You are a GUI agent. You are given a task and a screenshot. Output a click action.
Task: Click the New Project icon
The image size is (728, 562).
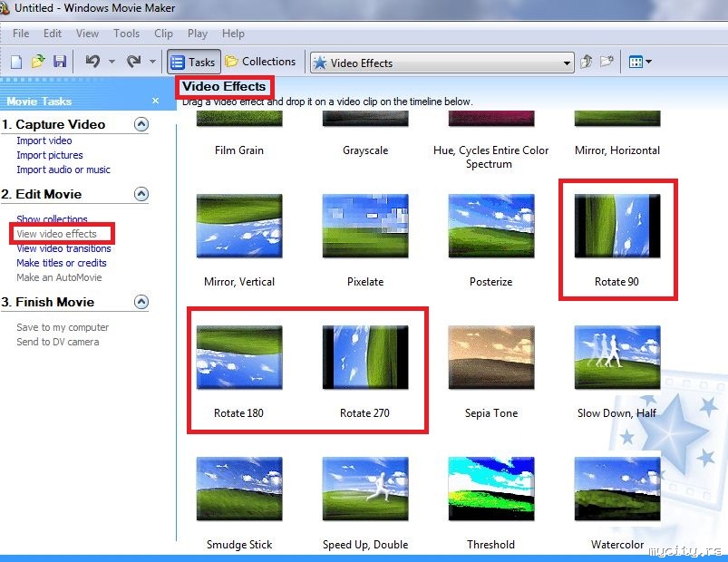click(x=16, y=62)
